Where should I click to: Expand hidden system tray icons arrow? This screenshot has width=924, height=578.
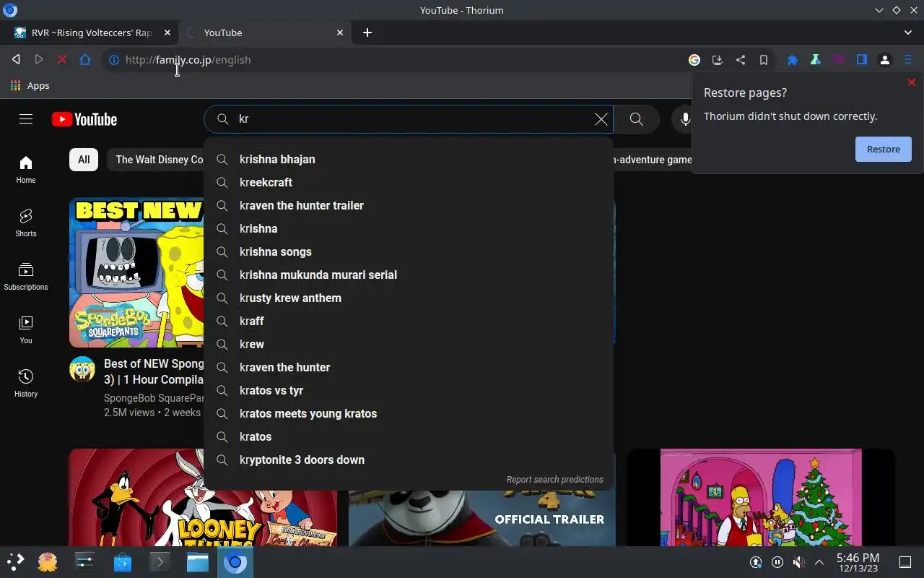click(x=819, y=562)
